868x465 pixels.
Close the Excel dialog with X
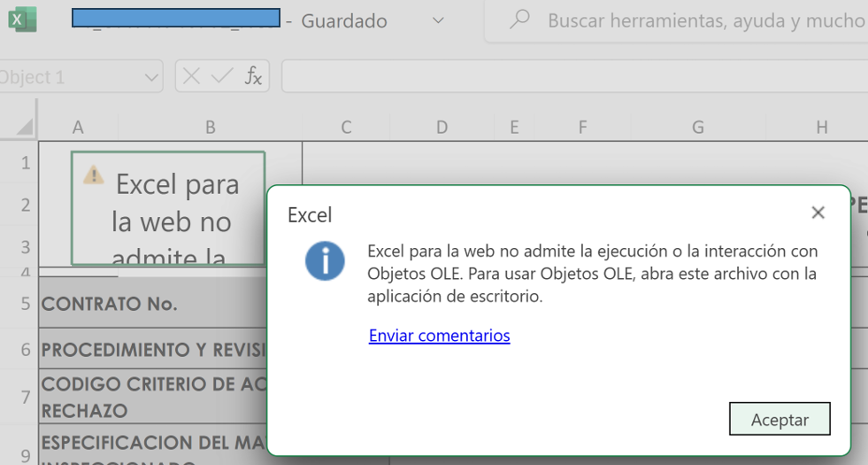[818, 213]
